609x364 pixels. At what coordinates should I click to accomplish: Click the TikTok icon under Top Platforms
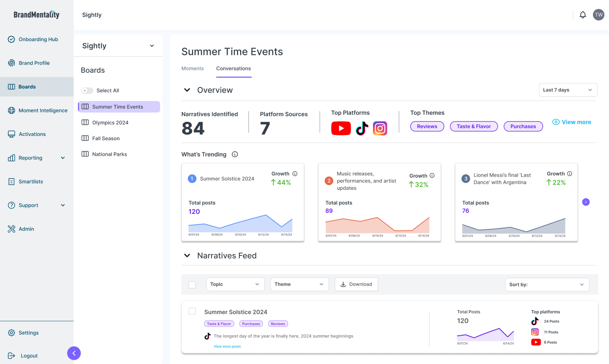(362, 128)
